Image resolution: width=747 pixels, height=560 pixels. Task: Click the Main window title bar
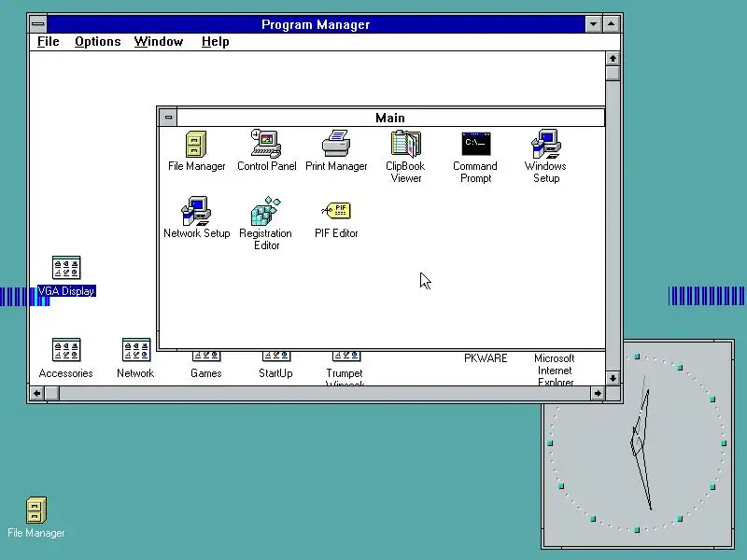pos(390,118)
